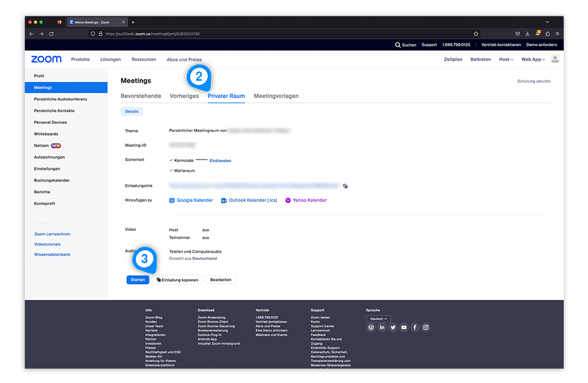
Task: Click Schulung abrufen link
Action: 534,81
